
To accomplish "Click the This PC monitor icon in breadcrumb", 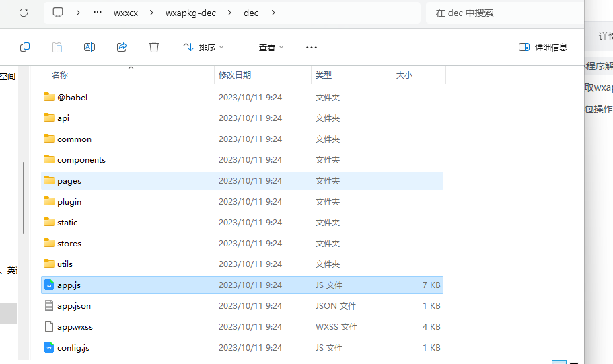I will pos(59,13).
